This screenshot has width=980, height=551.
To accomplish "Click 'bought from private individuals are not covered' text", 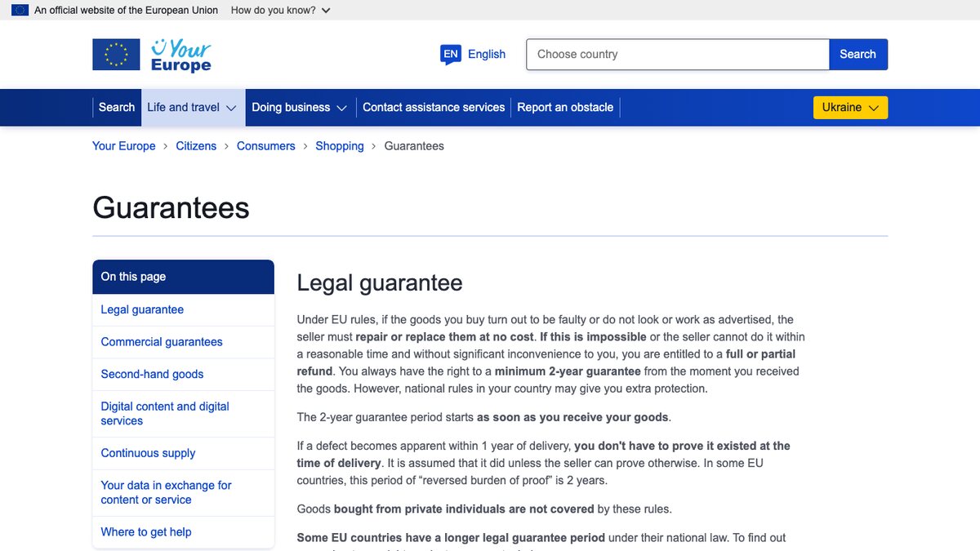I will (464, 509).
